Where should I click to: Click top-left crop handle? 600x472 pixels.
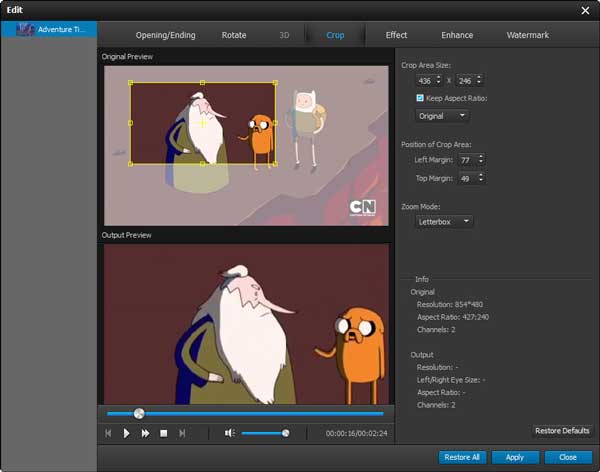130,83
